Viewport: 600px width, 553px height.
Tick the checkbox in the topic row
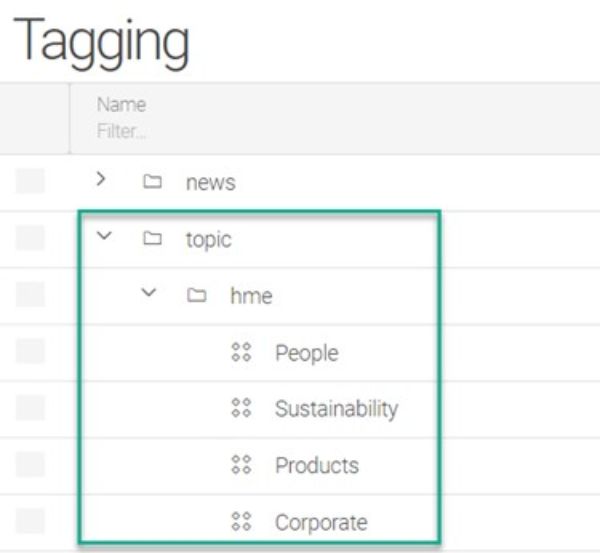(x=30, y=238)
